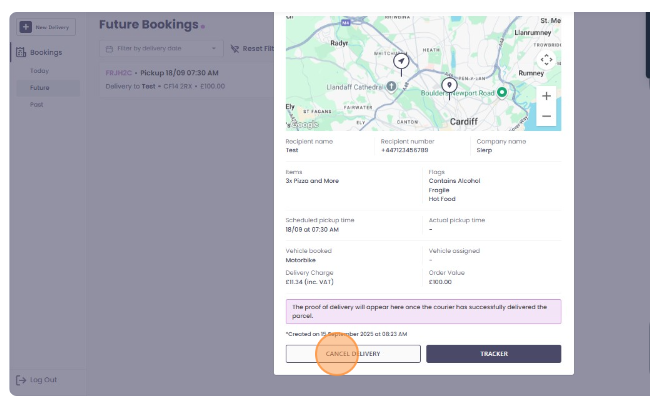Click delivery charge £11.34 (inc. VAT)
Viewport: 650px width, 404px height.
(x=309, y=282)
